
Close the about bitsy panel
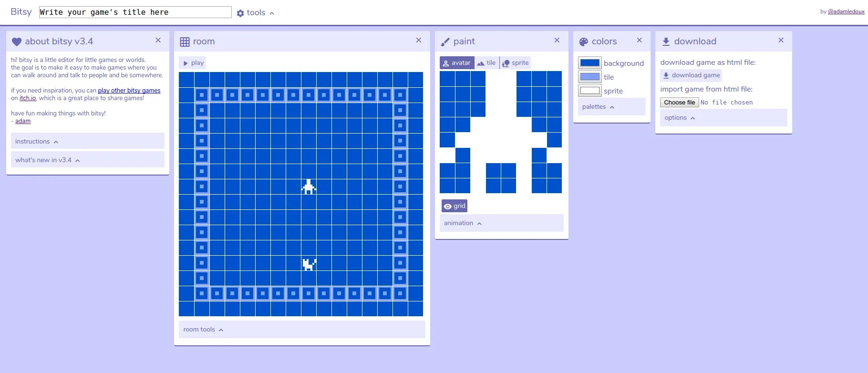pos(158,41)
